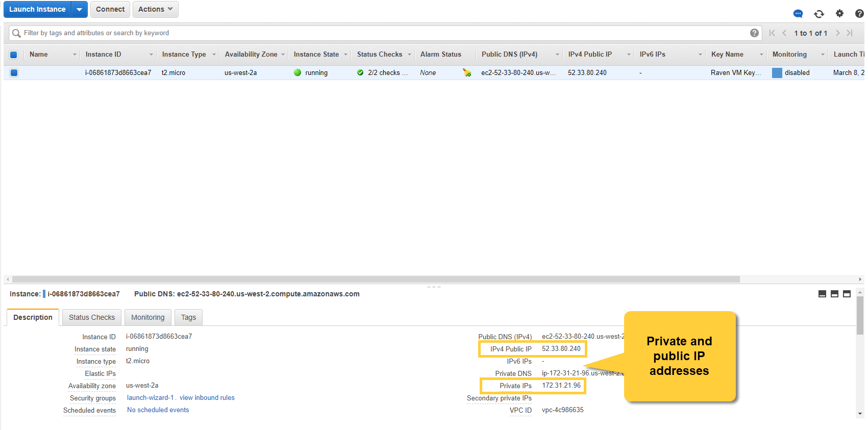The image size is (868, 430).
Task: Open the Instance Type column dropdown
Action: (x=214, y=55)
